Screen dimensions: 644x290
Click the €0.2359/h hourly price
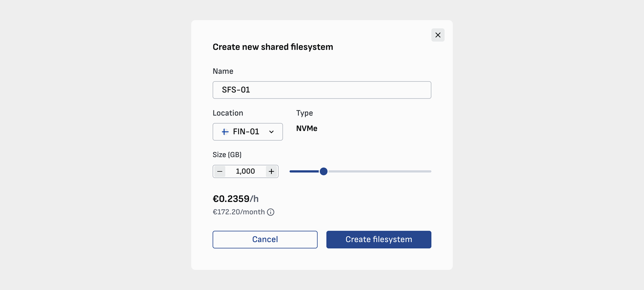(235, 199)
